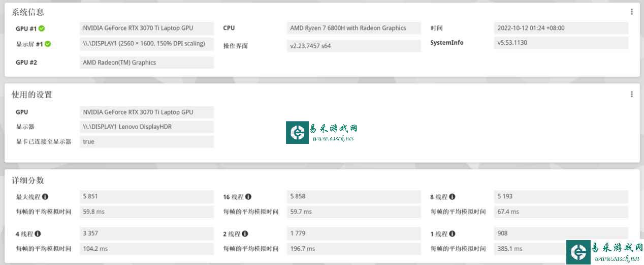Click the 2022-10-12 01:24 time value
This screenshot has height=265, width=644.
561,28
